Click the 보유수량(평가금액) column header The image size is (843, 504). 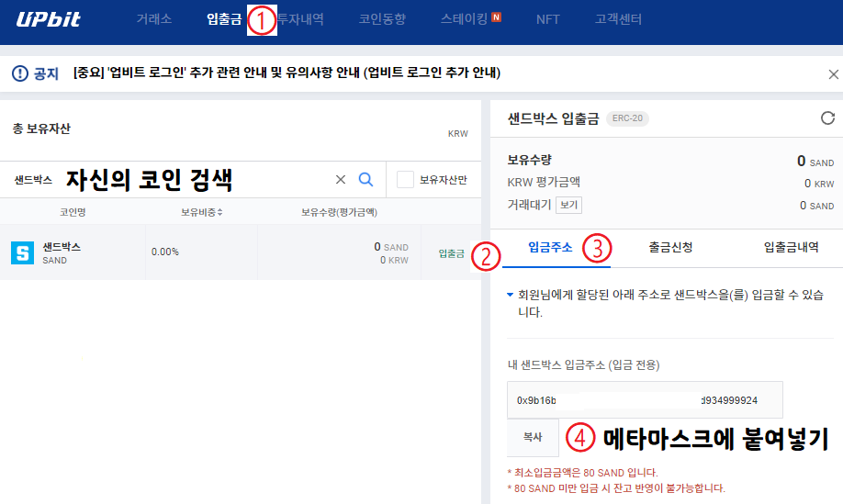click(x=339, y=212)
